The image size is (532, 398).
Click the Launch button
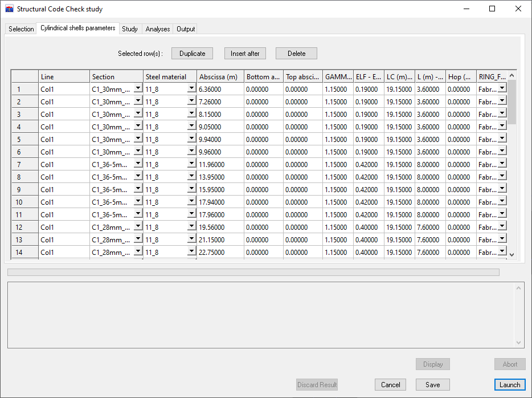(510, 385)
